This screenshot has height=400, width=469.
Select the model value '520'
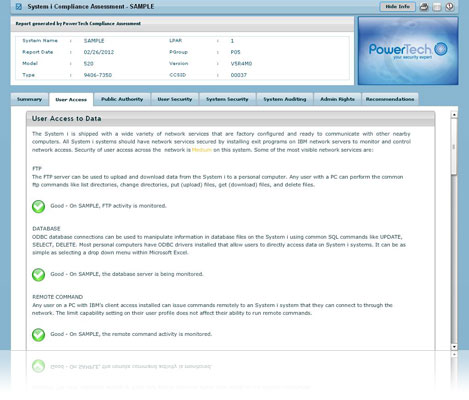pyautogui.click(x=88, y=63)
